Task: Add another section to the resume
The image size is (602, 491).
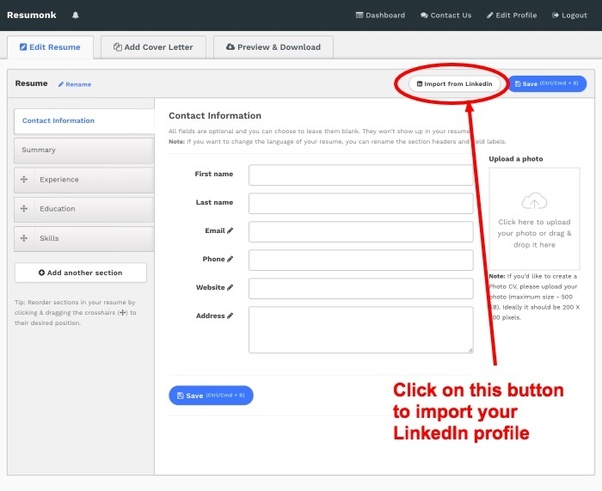Action: [x=81, y=273]
